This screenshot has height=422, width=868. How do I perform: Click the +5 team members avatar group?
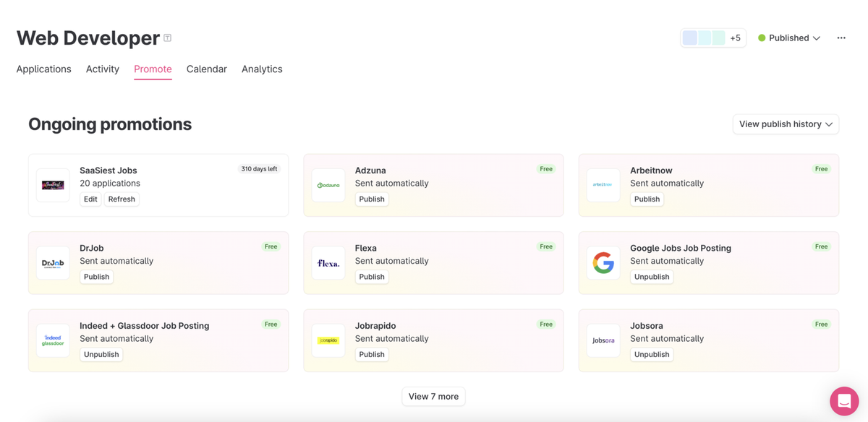pos(712,38)
